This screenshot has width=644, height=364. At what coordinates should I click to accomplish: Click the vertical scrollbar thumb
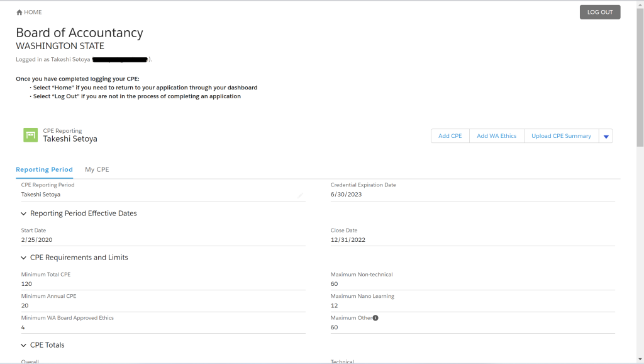640,77
